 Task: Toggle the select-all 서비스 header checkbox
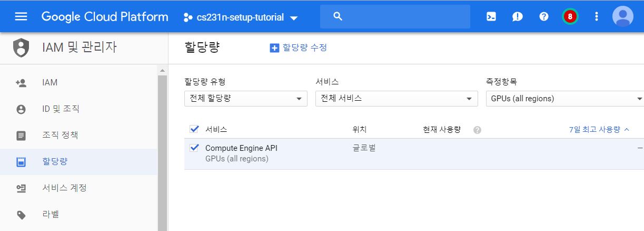coord(194,129)
